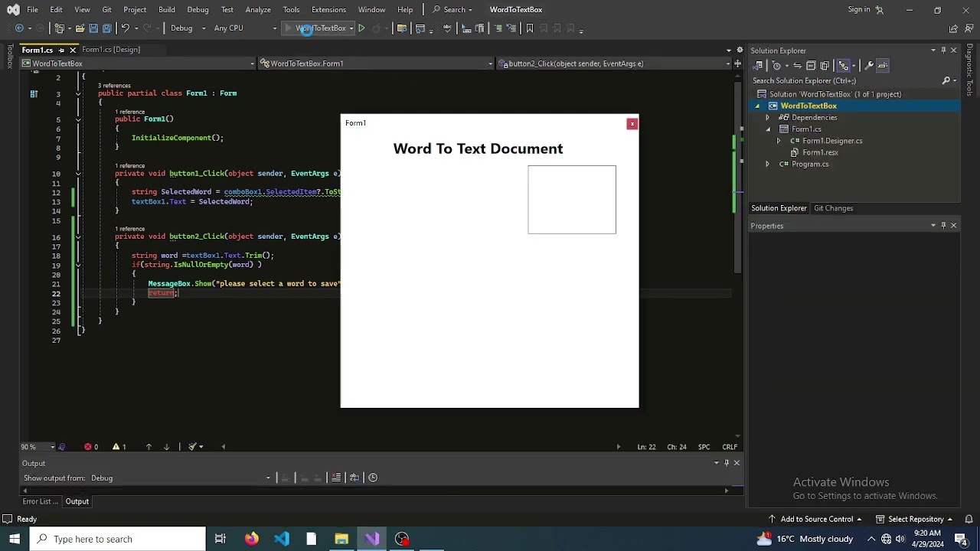Click Collapse All in Solution Explorer toolbar

point(811,66)
